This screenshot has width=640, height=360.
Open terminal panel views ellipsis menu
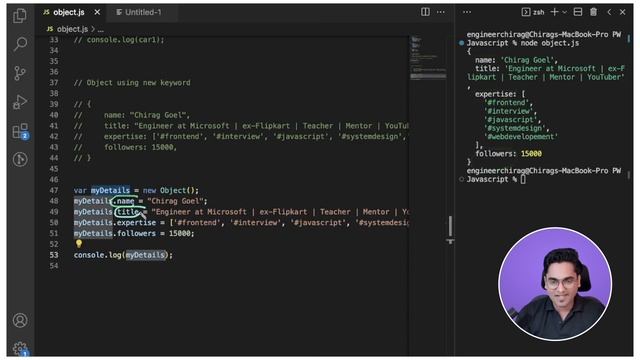(467, 12)
